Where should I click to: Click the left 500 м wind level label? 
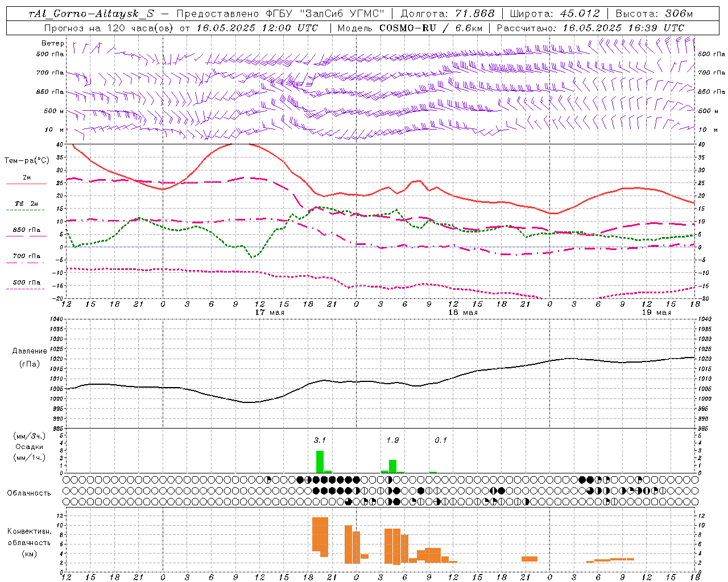pyautogui.click(x=54, y=111)
